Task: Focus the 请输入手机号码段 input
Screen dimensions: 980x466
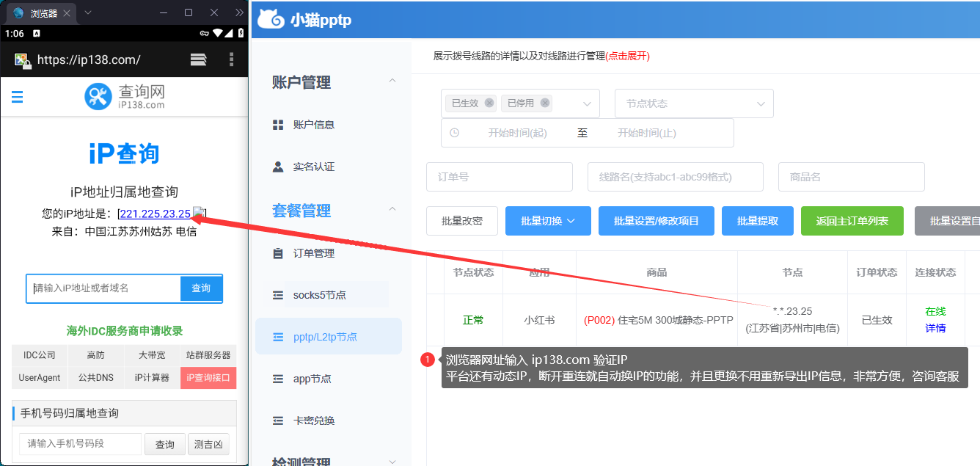Action: tap(81, 444)
